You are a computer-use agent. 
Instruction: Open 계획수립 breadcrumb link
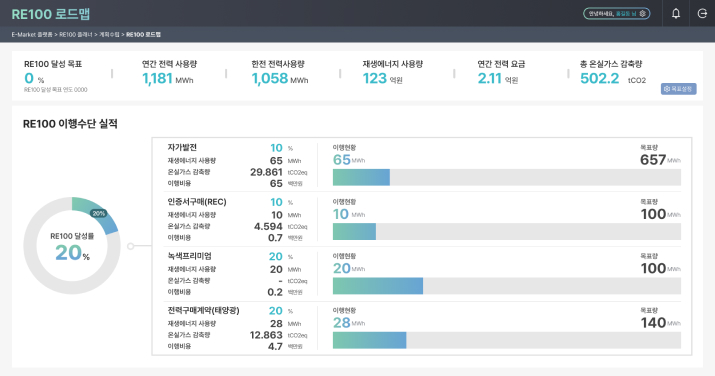[109, 35]
